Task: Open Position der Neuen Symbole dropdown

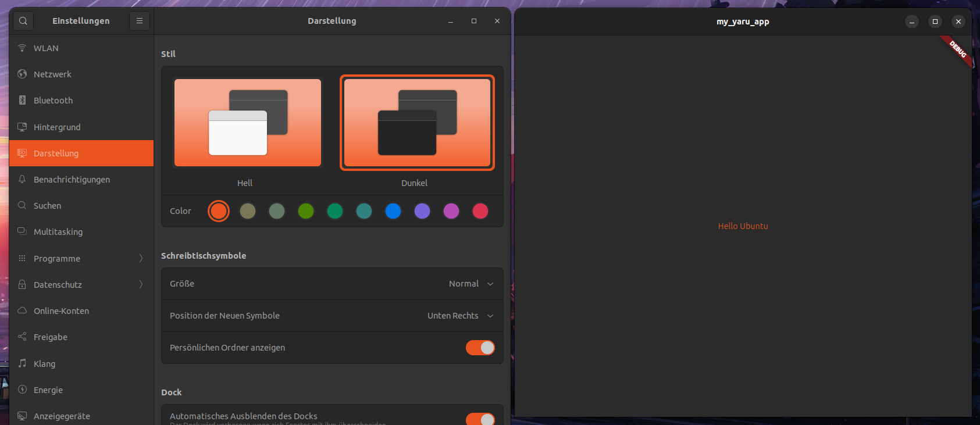Action: pos(460,316)
